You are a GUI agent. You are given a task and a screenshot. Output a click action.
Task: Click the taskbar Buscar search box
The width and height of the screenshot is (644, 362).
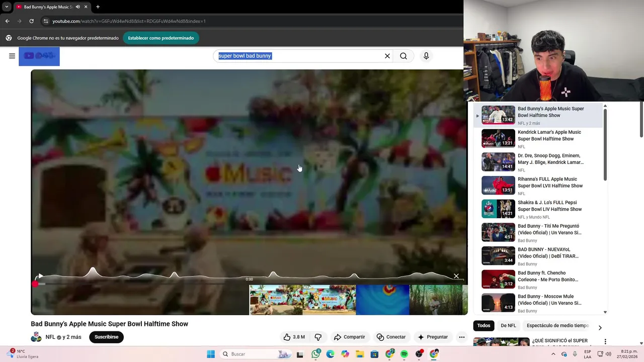pyautogui.click(x=255, y=354)
